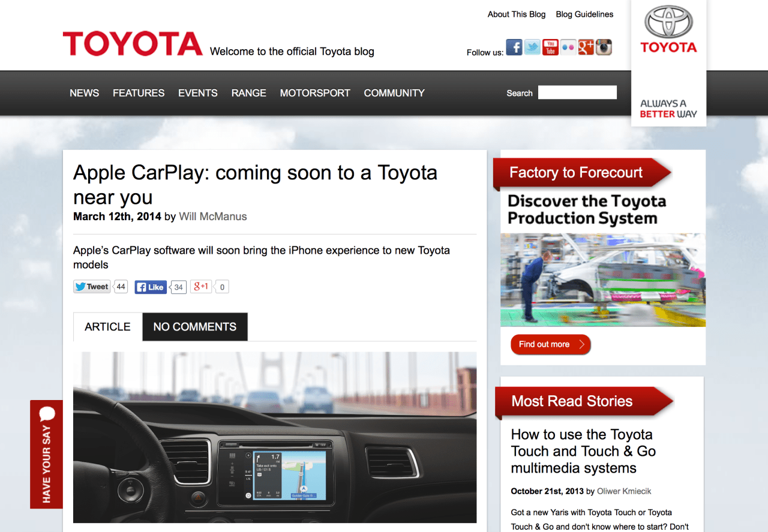
Task: Tweet this article
Action: point(92,287)
